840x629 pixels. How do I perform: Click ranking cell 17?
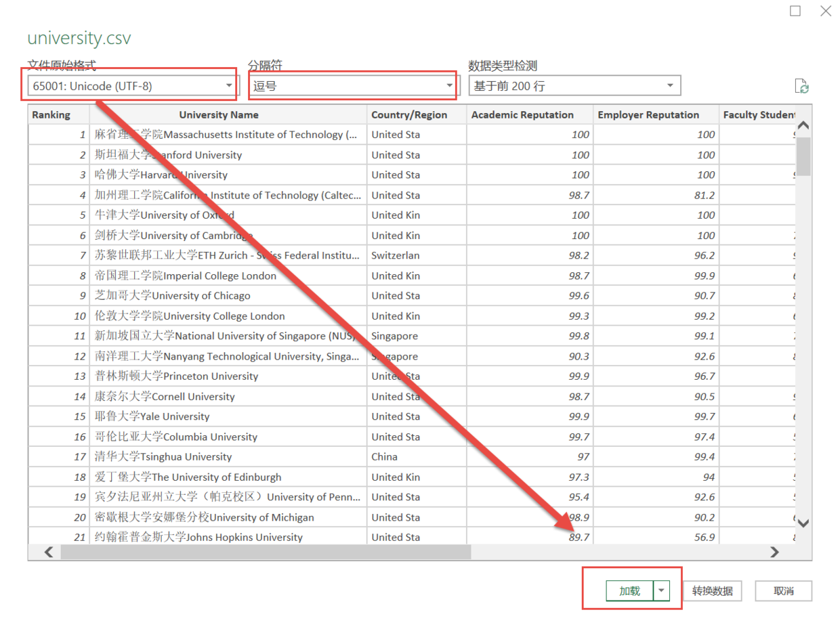click(59, 457)
